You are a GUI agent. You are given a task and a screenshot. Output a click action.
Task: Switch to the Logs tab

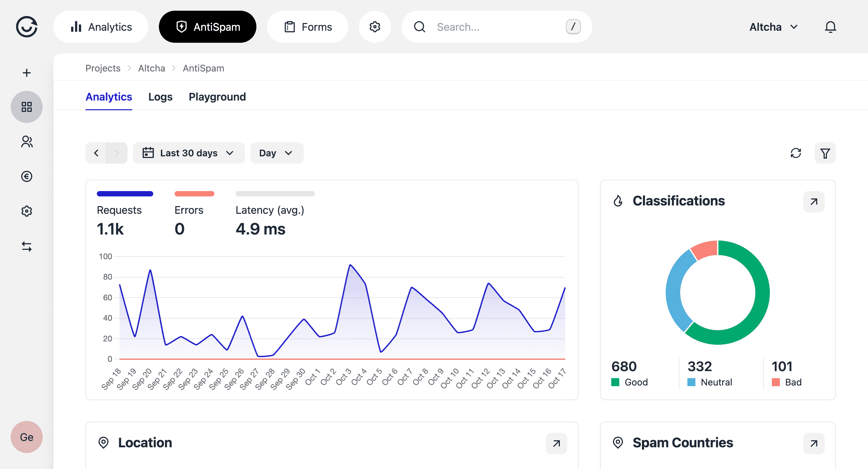tap(161, 97)
